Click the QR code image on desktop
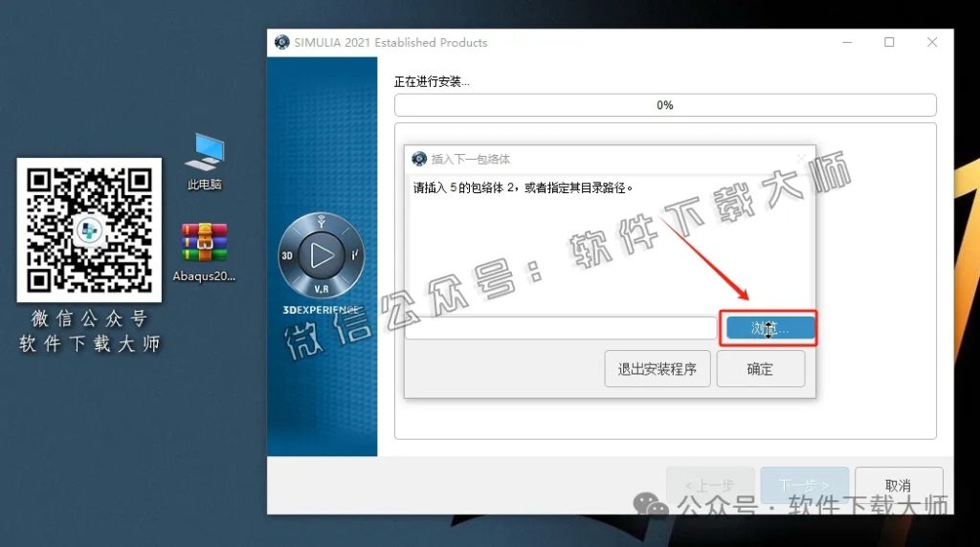Screen dimensions: 980x547 tap(89, 230)
